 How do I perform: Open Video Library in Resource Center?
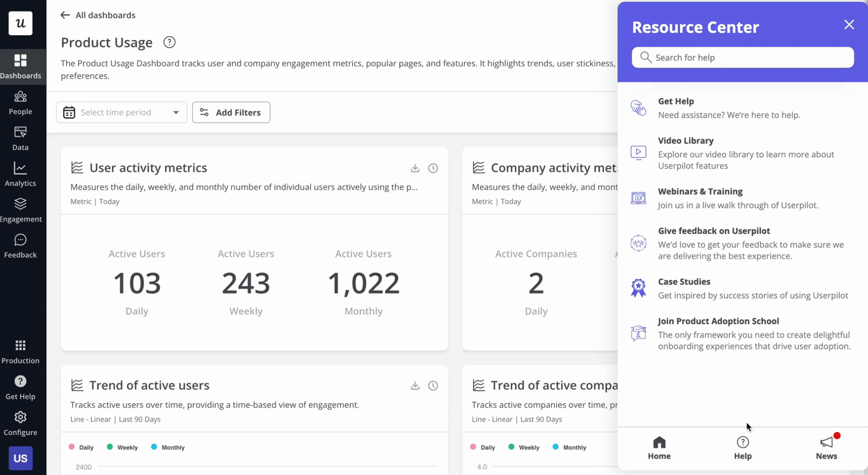[x=685, y=140]
